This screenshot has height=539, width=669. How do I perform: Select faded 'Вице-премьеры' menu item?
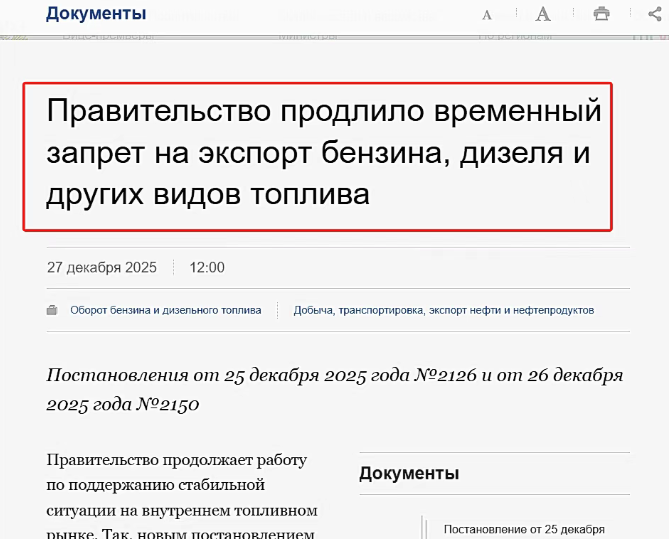pyautogui.click(x=110, y=35)
